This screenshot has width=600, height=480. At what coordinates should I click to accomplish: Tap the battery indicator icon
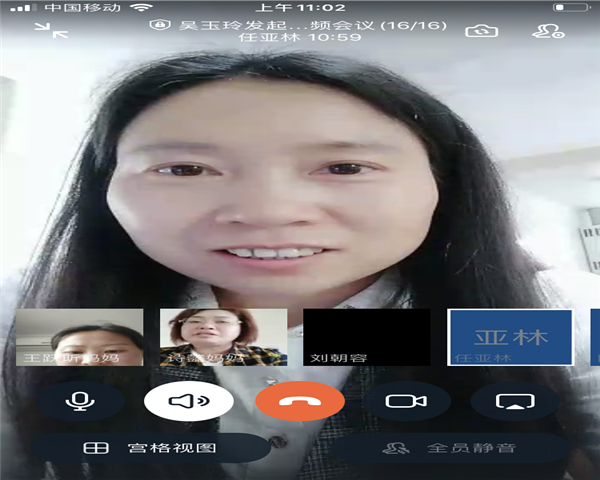click(x=571, y=7)
